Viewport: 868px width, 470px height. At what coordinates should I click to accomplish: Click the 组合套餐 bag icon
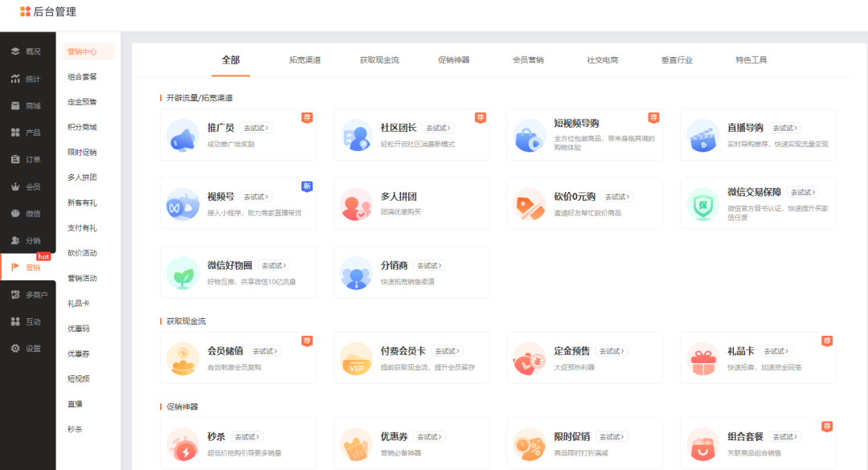point(702,444)
